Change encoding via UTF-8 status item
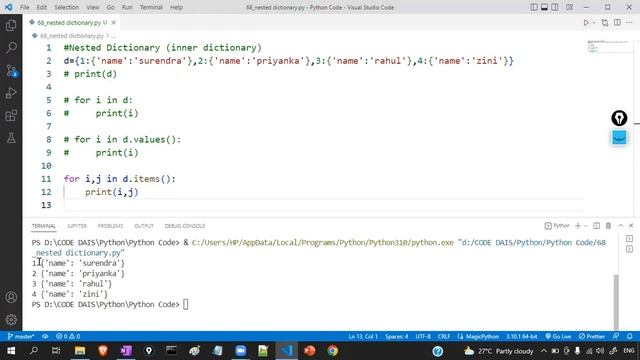640x360 pixels. [423, 336]
